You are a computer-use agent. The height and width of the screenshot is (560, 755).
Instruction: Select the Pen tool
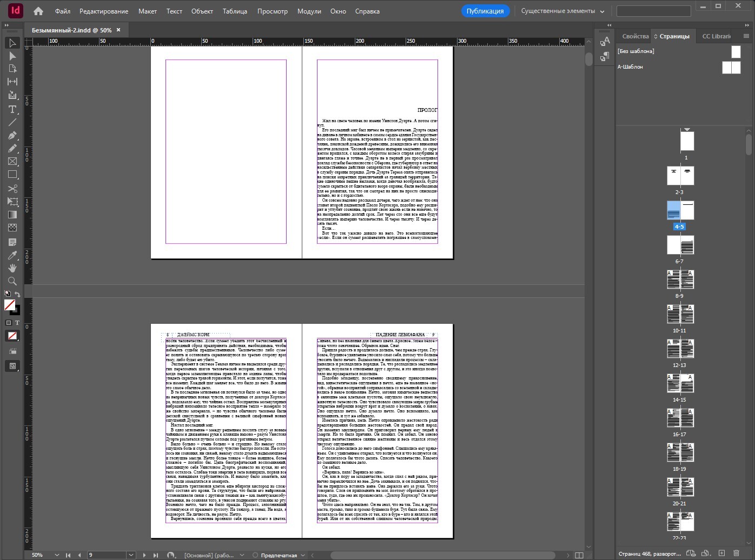tap(12, 136)
